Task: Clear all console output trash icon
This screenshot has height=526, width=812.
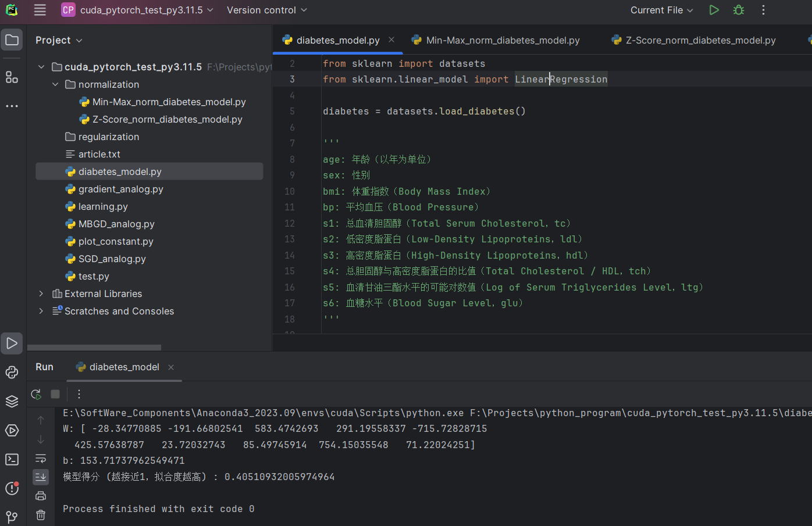Action: [41, 515]
